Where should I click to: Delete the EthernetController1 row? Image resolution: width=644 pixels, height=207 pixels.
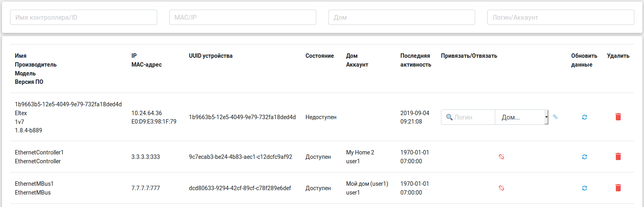(x=618, y=156)
